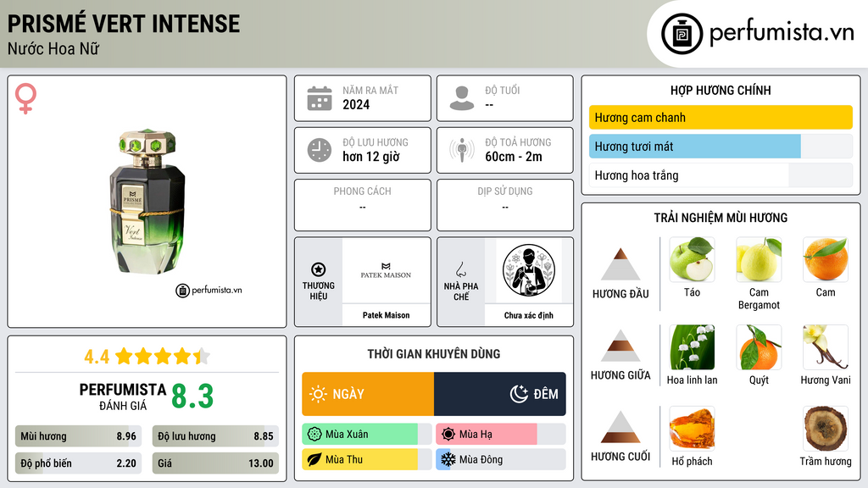This screenshot has width=868, height=488.
Task: Click the snowflake icon for Mùa Đông
Action: pos(448,459)
